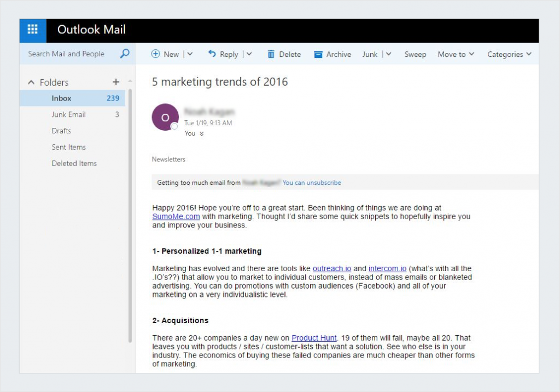This screenshot has height=392, width=560.
Task: Expand recipients list next to You
Action: [x=201, y=133]
